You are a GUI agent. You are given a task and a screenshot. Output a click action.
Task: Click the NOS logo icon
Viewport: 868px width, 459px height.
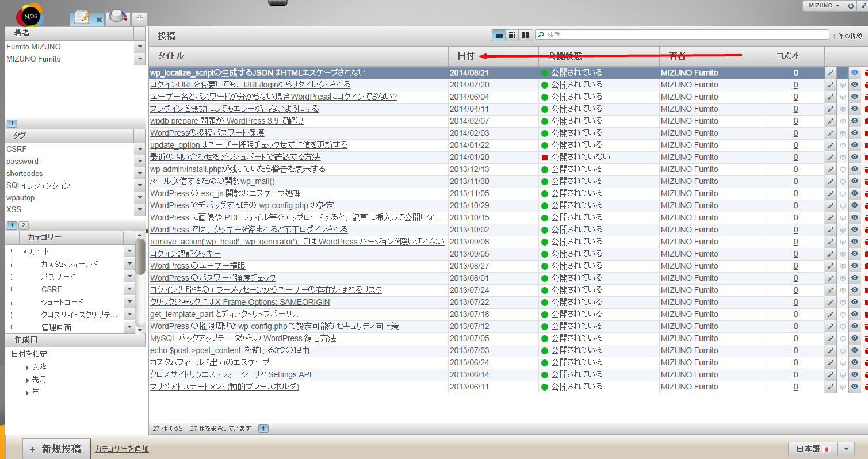tap(29, 17)
